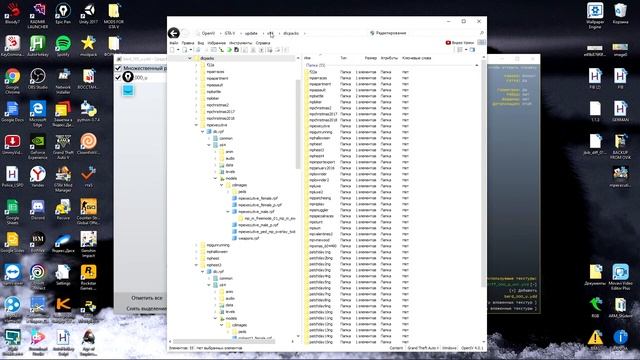Open the Wallpaper Engine desktop icon

(x=595, y=15)
